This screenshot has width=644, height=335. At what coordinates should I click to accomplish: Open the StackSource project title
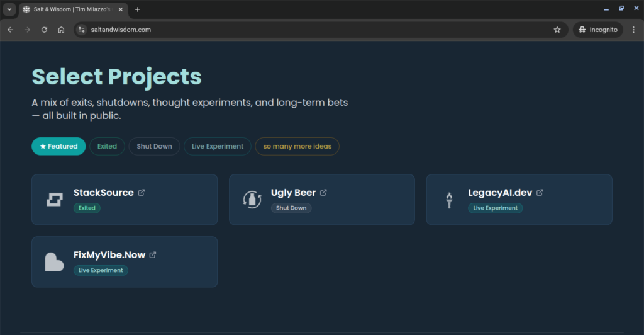coord(104,193)
